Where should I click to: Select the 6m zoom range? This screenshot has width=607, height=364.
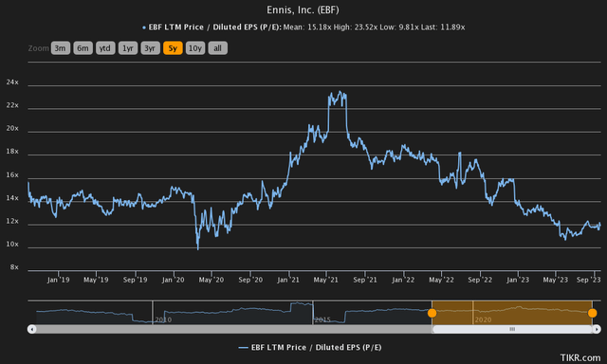click(83, 48)
